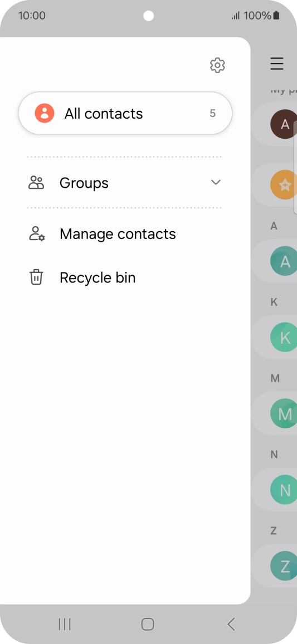
Task: Tap the battery icon in status bar
Action: coord(276,16)
